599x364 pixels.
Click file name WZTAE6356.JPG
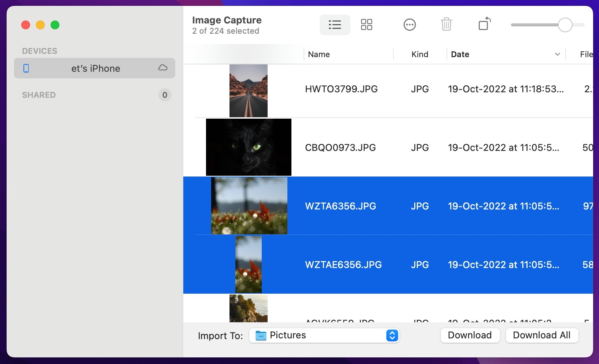tap(343, 265)
